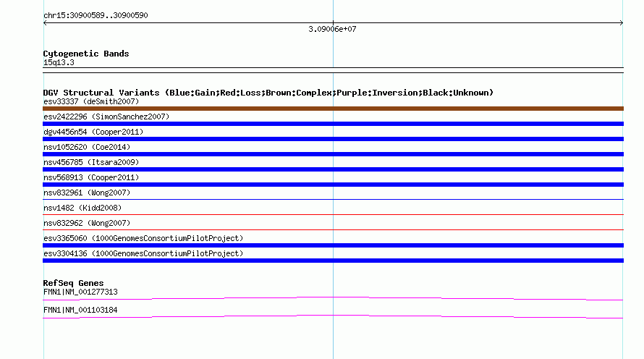Select the nsv1052620 (Coe2014) label

[x=87, y=147]
